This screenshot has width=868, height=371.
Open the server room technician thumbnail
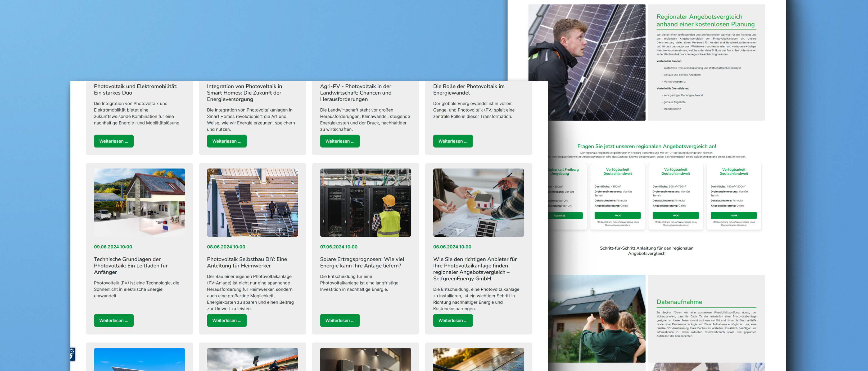coord(365,202)
